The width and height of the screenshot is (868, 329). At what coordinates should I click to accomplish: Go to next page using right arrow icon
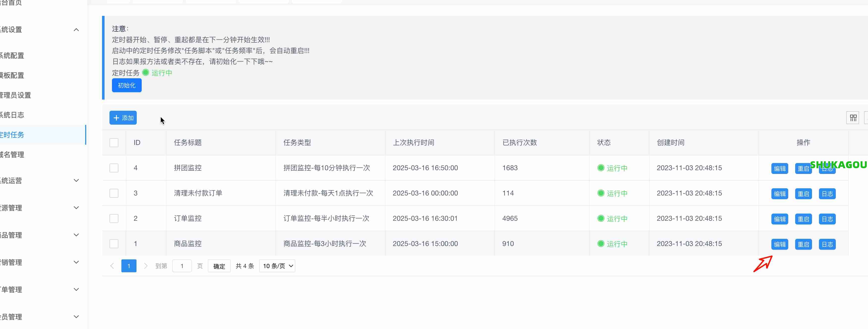146,266
